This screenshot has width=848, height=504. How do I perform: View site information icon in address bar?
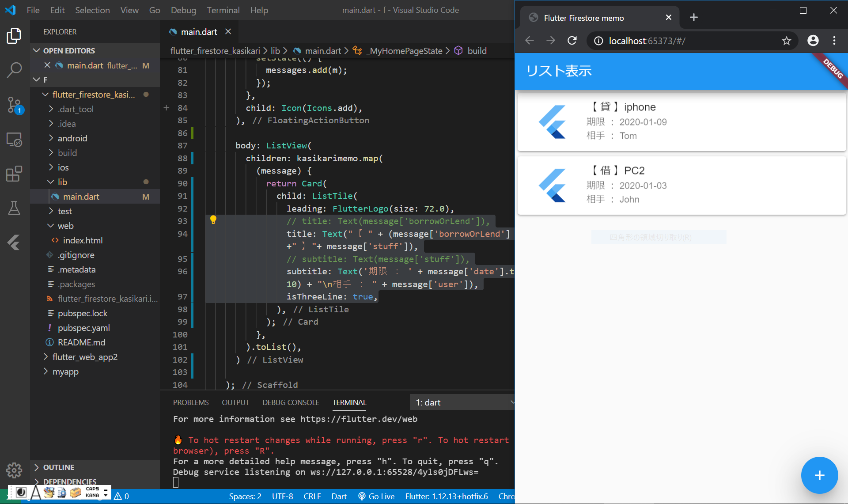click(x=598, y=41)
